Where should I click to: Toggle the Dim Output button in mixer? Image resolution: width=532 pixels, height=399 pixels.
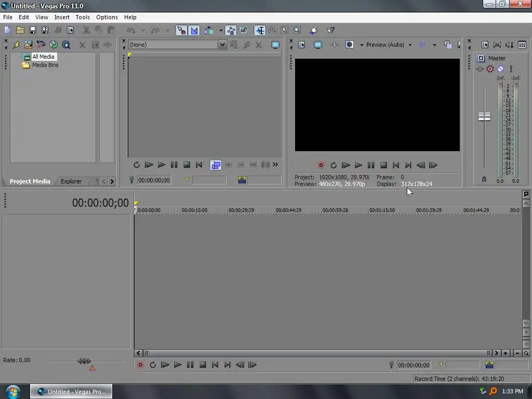(x=510, y=45)
